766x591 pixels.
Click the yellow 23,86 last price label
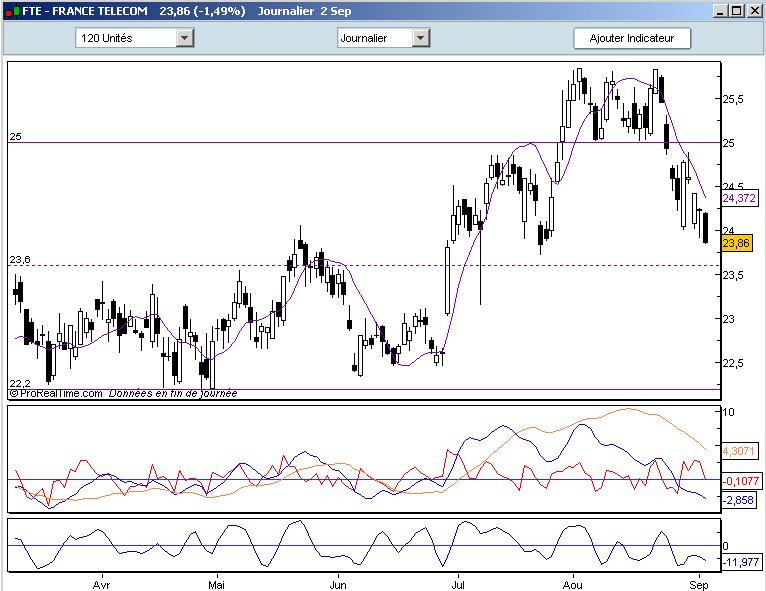[736, 243]
